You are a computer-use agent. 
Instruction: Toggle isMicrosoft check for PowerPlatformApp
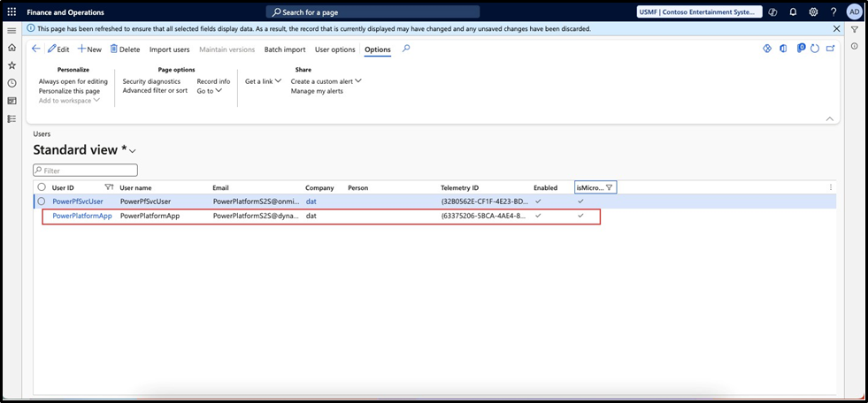pos(580,216)
